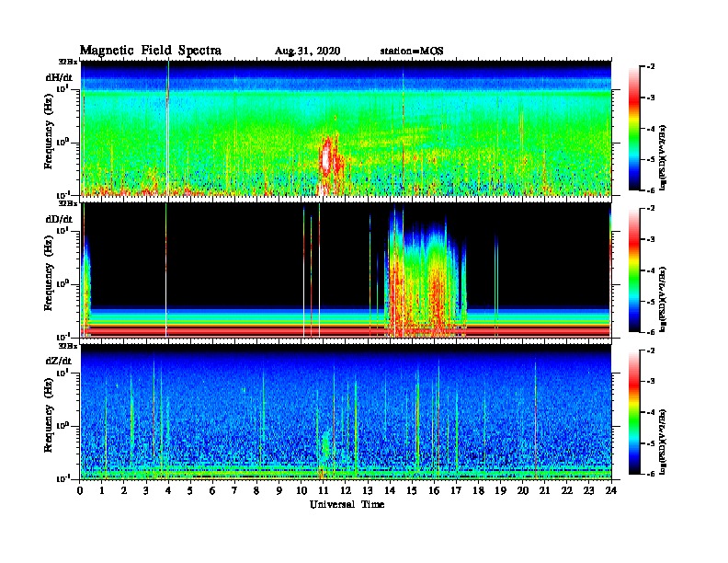Click the "Universal Time" axis label

pos(347,504)
